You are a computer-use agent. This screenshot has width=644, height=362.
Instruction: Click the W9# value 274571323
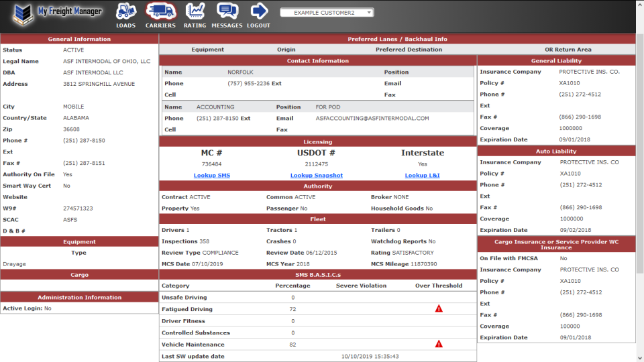78,208
